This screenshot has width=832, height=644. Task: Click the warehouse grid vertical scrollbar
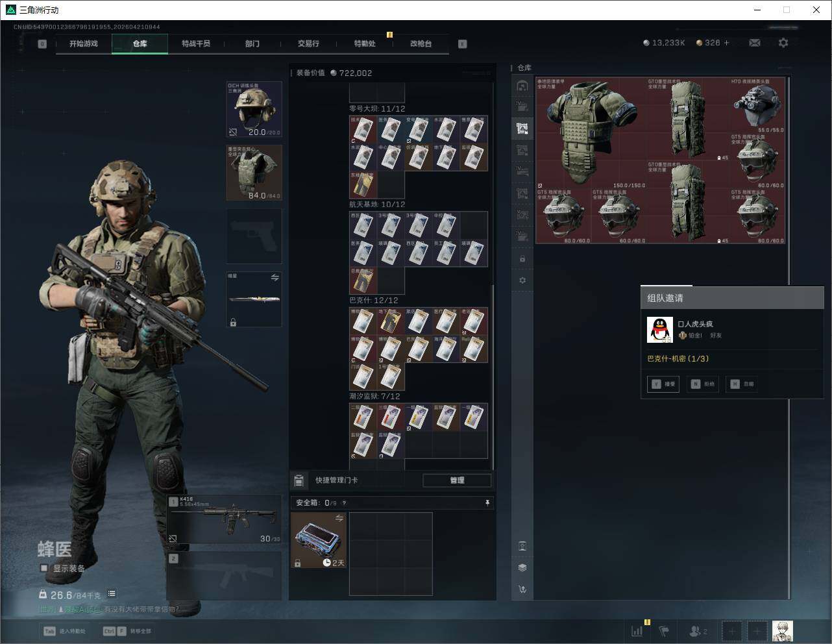(789, 338)
